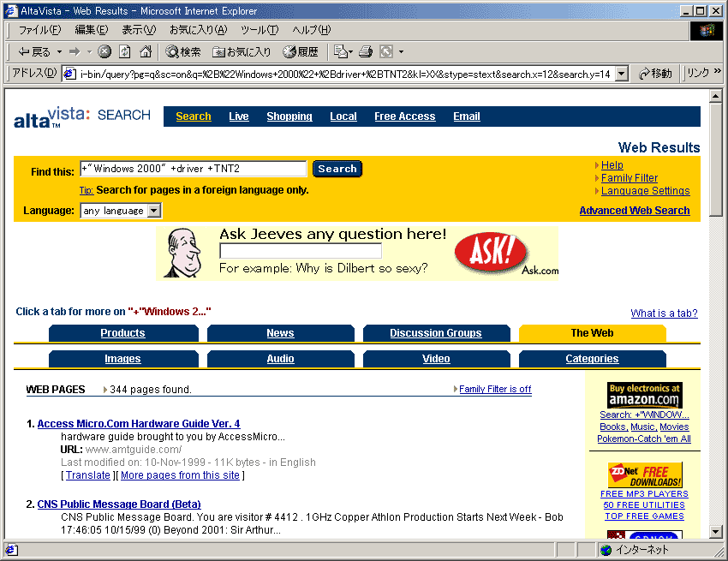728x561 pixels.
Task: Click the Edit toolbar icon
Action: 386,51
